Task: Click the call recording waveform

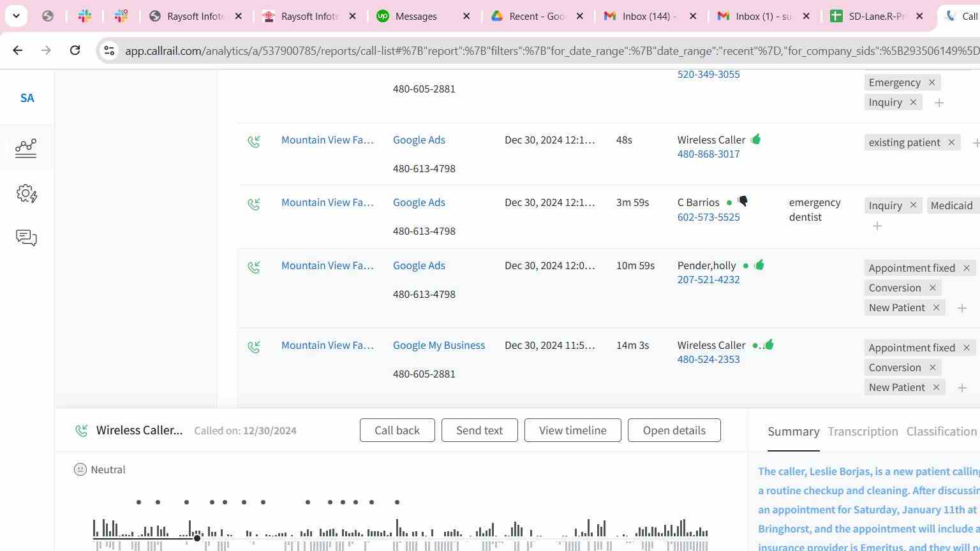Action: pyautogui.click(x=400, y=533)
